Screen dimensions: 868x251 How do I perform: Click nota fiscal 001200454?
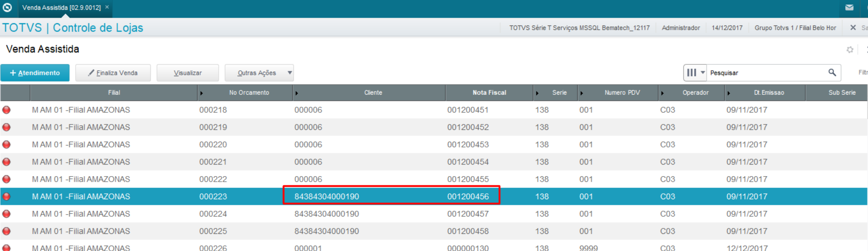click(468, 162)
